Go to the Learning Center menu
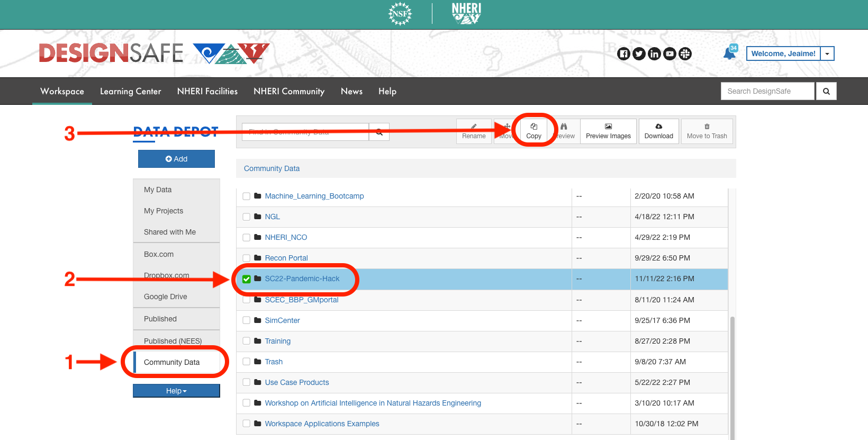The image size is (868, 440). tap(131, 91)
